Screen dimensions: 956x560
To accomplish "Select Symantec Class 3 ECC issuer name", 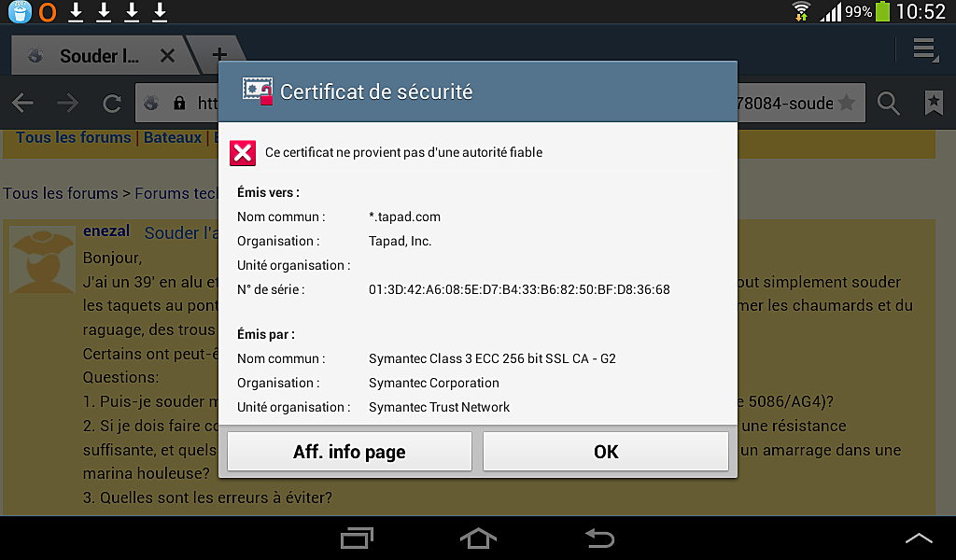I will point(492,358).
